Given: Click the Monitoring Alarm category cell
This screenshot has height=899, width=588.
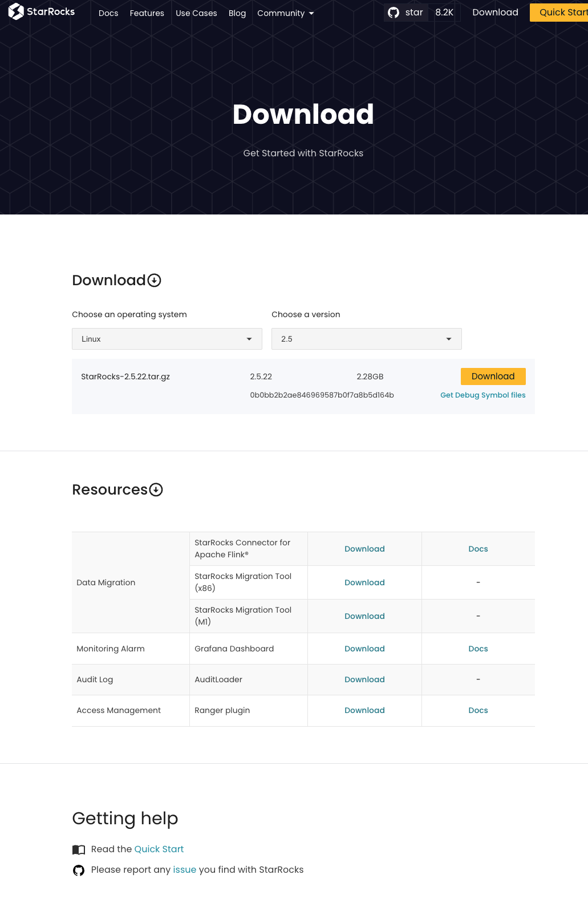Looking at the screenshot, I should [x=131, y=649].
